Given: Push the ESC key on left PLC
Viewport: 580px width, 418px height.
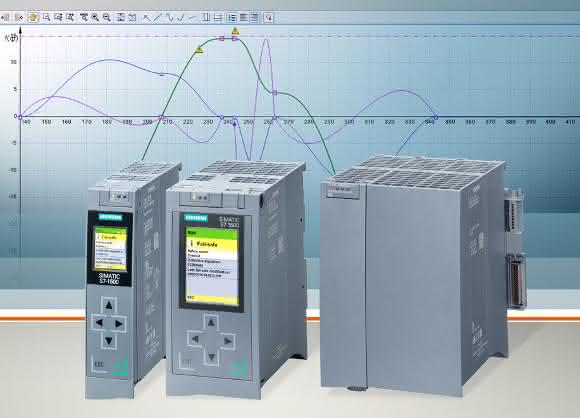Looking at the screenshot, I should [99, 364].
